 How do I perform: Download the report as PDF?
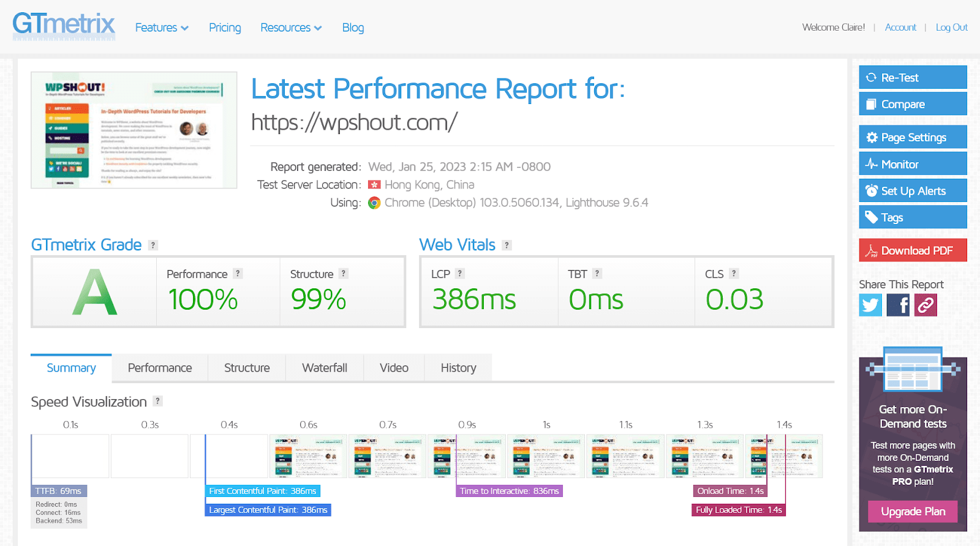pyautogui.click(x=913, y=250)
